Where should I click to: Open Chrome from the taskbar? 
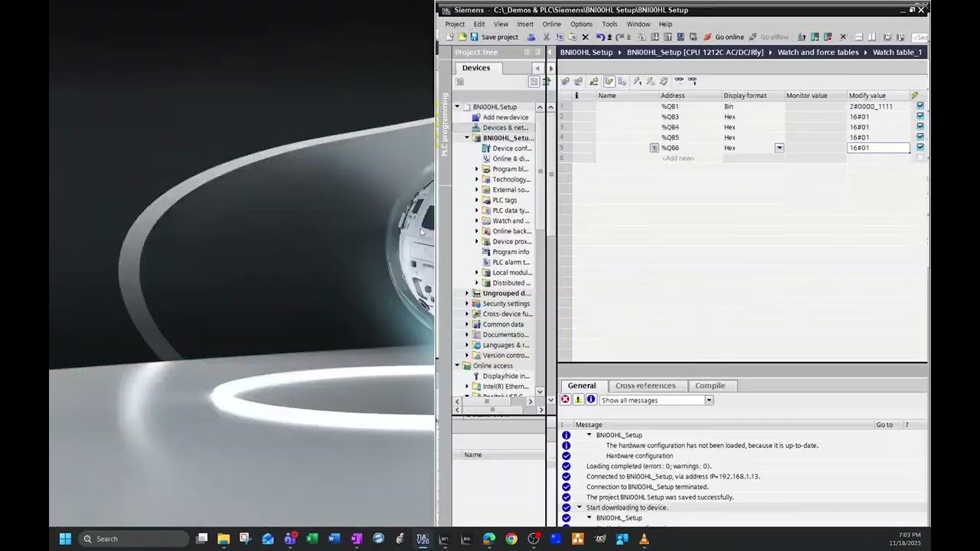pyautogui.click(x=511, y=539)
